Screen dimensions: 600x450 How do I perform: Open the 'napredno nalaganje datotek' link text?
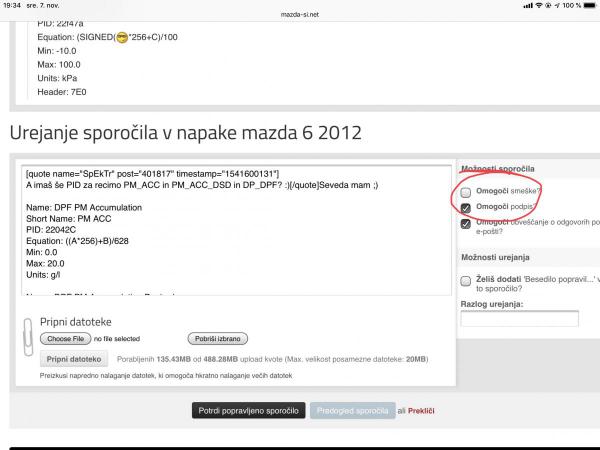pos(111,376)
